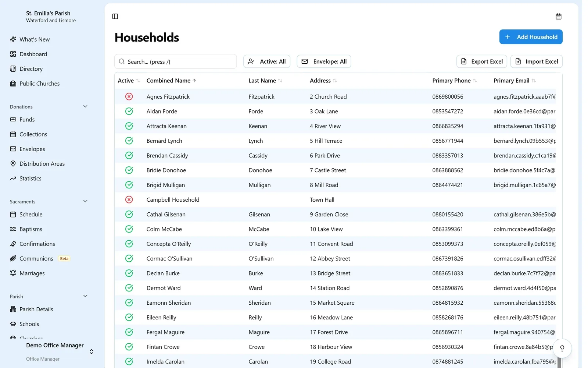Collapse the Parish section
Viewport: 588px width, 368px height.
[85, 296]
